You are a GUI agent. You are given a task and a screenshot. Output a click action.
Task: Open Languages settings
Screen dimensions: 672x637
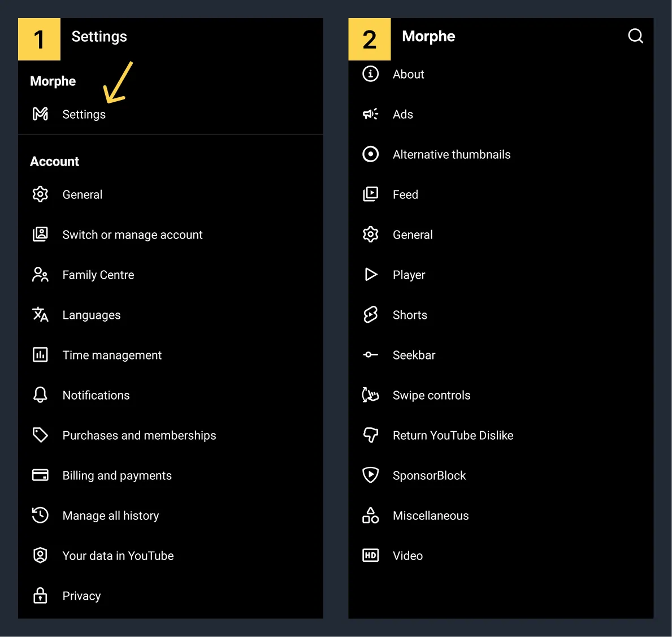click(171, 315)
